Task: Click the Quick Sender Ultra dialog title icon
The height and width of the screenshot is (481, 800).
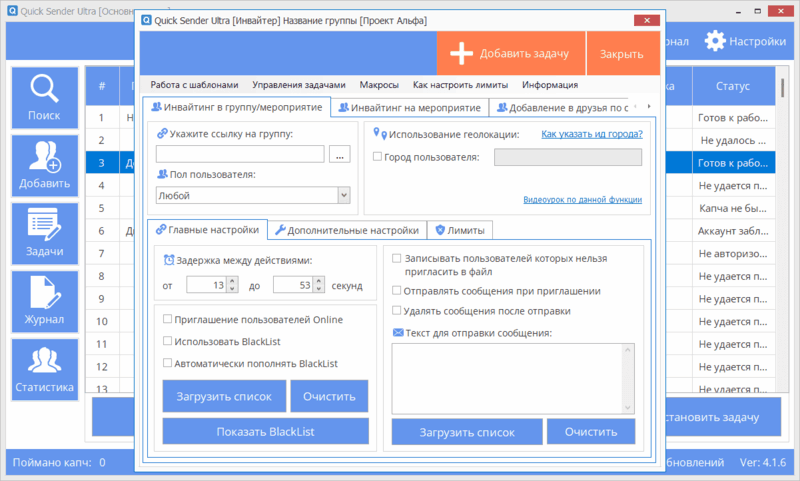Action: pos(146,20)
